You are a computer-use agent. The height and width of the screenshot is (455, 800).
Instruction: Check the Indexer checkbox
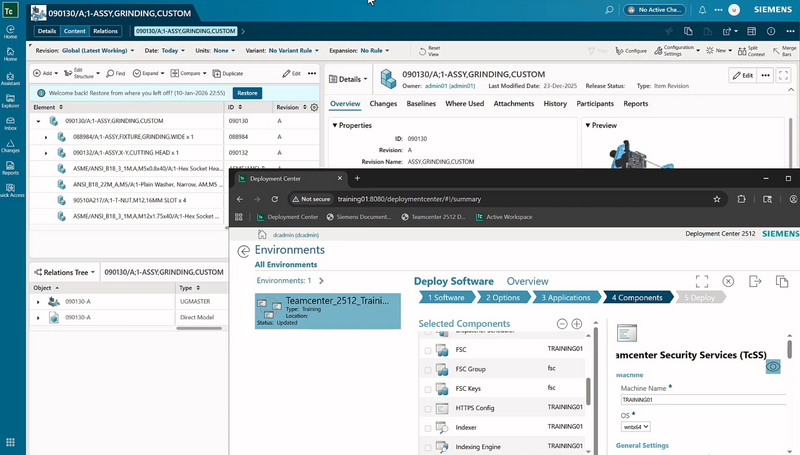click(428, 428)
